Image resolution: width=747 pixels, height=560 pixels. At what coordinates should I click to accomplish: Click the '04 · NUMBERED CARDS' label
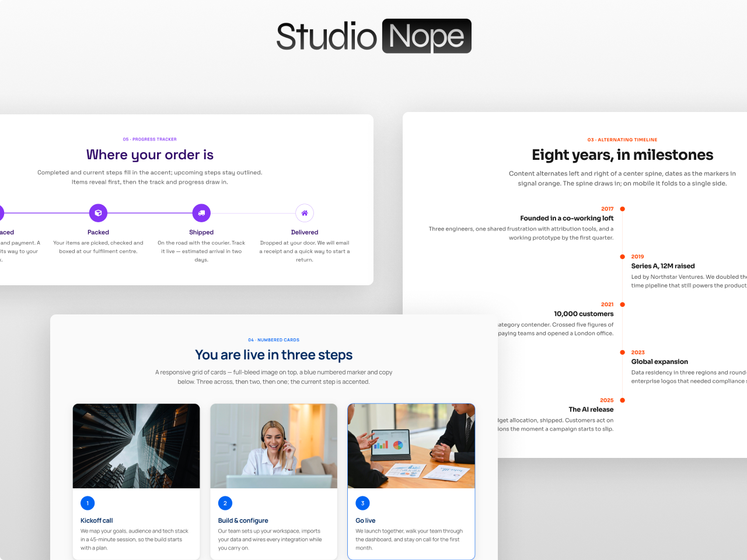tap(274, 340)
